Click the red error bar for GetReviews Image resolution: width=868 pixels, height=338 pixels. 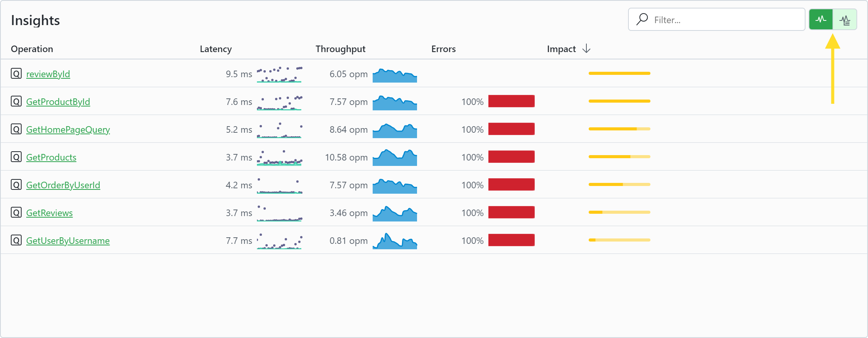[511, 212]
